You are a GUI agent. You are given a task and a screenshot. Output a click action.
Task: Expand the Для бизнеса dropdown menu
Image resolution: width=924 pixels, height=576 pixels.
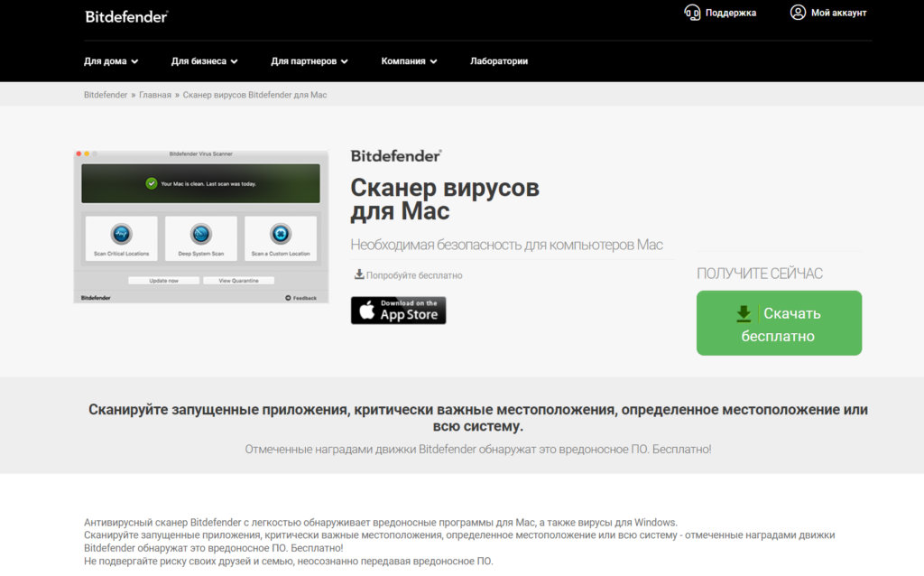205,61
